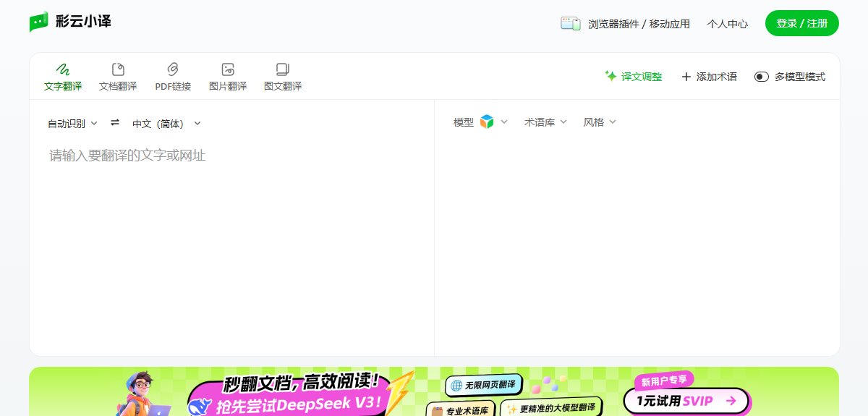Click the colorful model cube icon

487,122
